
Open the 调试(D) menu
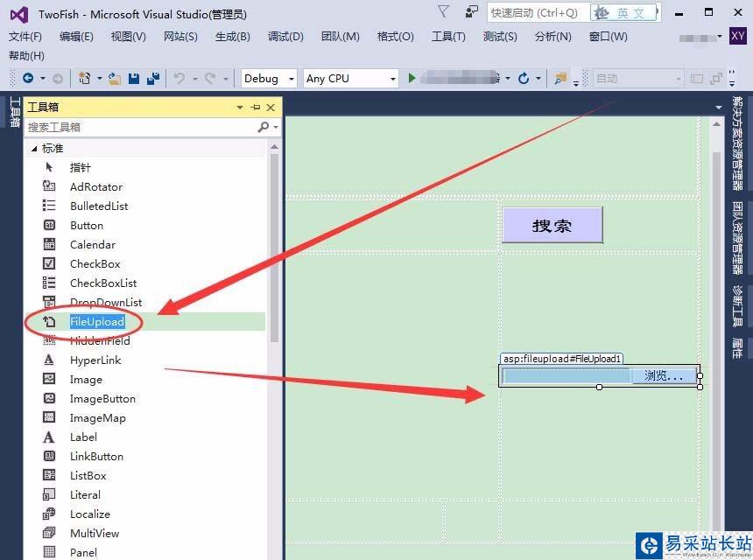pos(285,37)
